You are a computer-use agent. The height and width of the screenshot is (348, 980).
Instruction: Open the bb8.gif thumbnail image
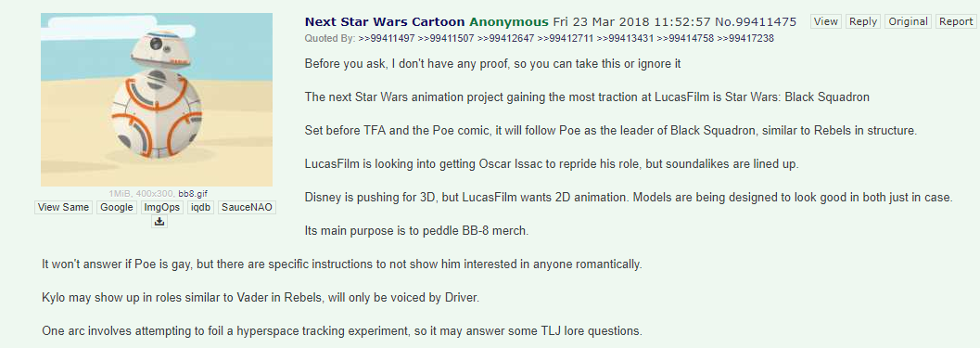click(157, 99)
